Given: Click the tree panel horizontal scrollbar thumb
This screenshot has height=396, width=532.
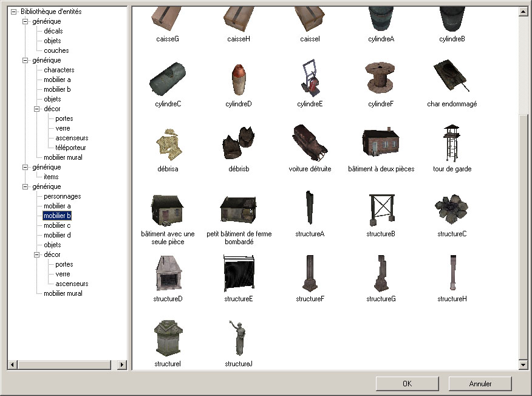Looking at the screenshot, I should tap(64, 365).
